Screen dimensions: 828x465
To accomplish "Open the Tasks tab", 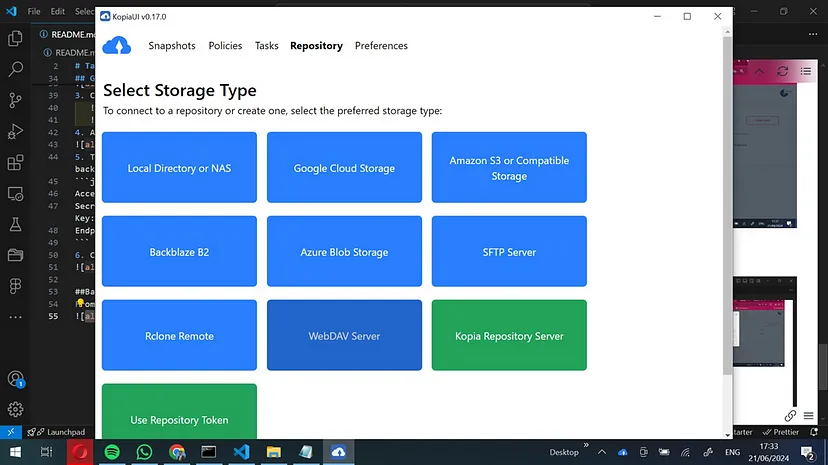I will (266, 46).
